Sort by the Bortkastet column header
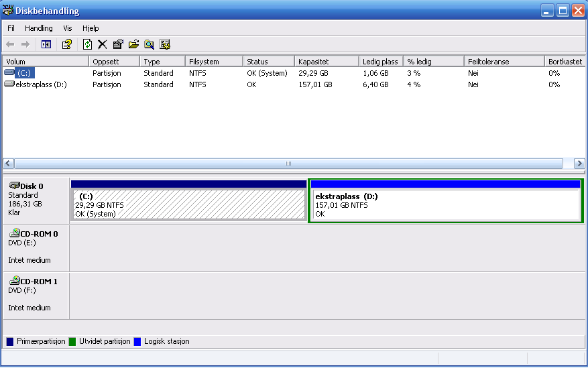This screenshot has height=368, width=588. pos(565,62)
